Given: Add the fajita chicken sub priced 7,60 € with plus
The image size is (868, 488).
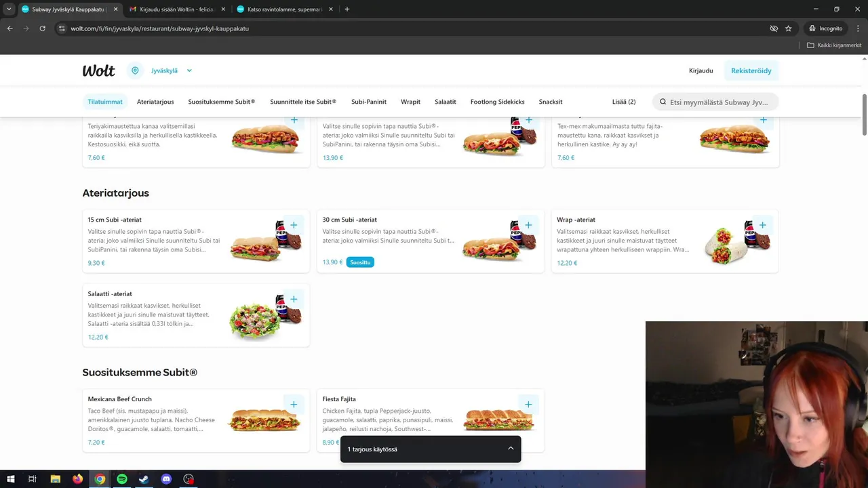Looking at the screenshot, I should (x=763, y=121).
